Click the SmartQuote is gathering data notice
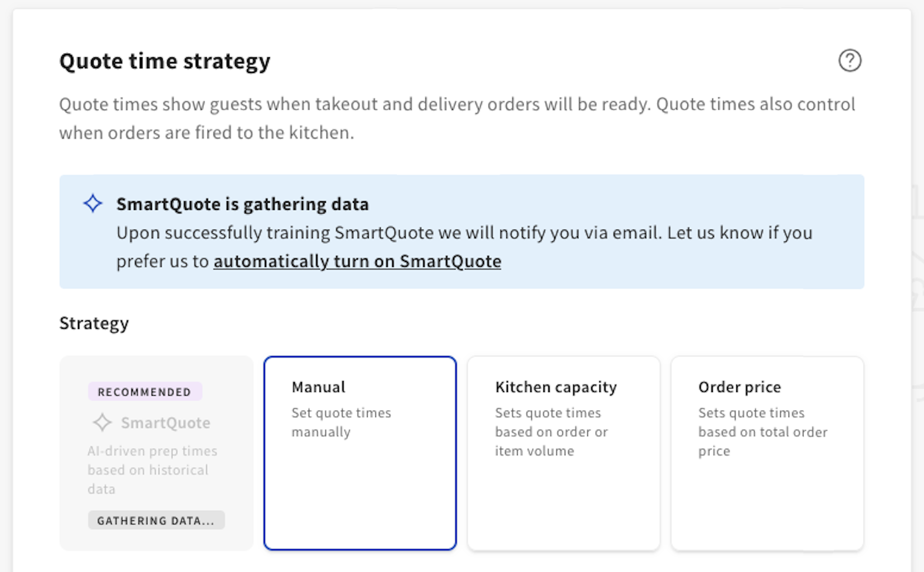 click(242, 204)
